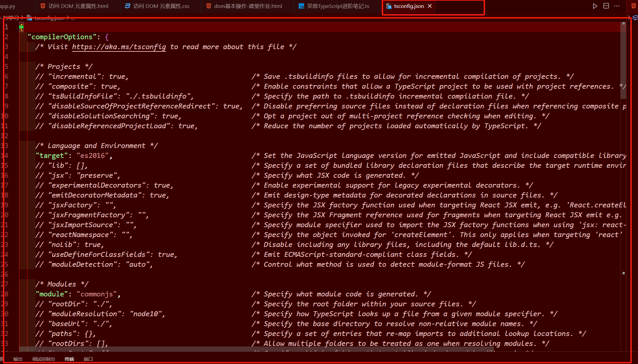Click the "disableReferencedProjectLoad" commented option
The image size is (638, 364).
point(116,126)
